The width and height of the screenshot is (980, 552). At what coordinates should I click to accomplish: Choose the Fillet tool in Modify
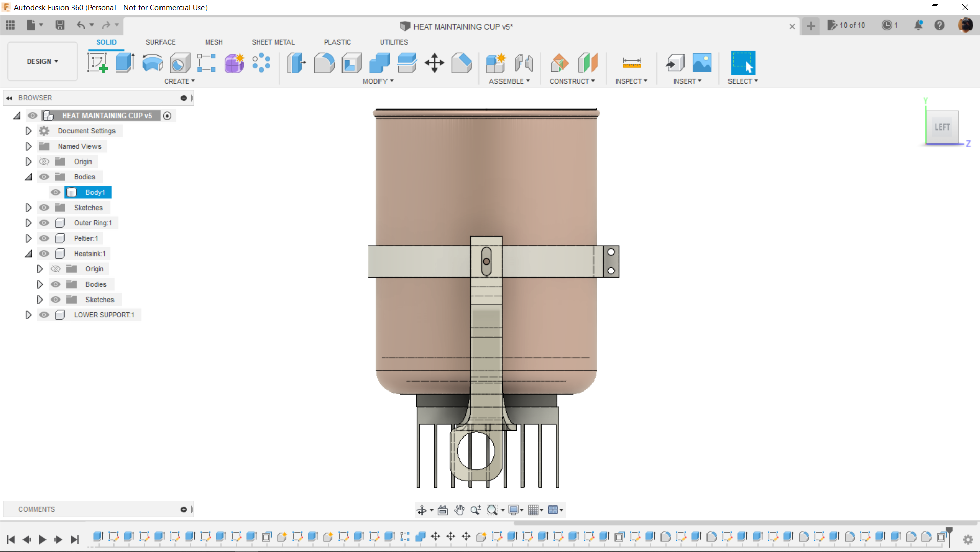324,63
